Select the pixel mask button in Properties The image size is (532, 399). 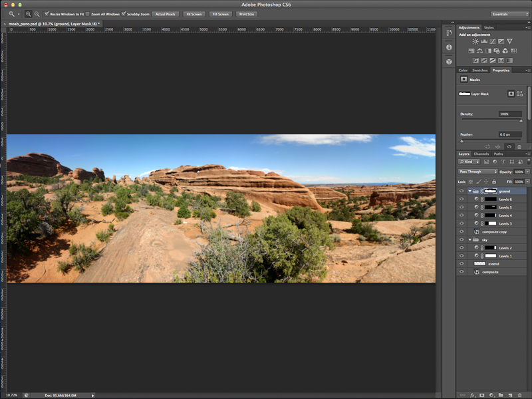(511, 94)
